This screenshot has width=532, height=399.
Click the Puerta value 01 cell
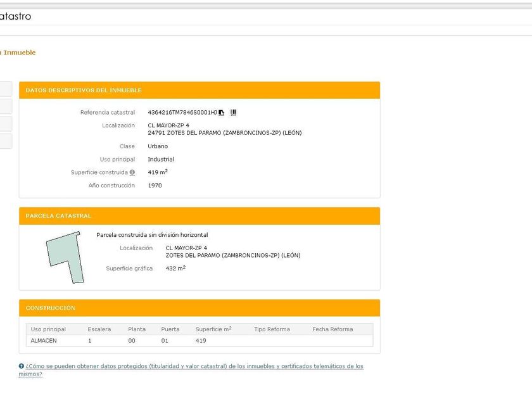(x=165, y=341)
